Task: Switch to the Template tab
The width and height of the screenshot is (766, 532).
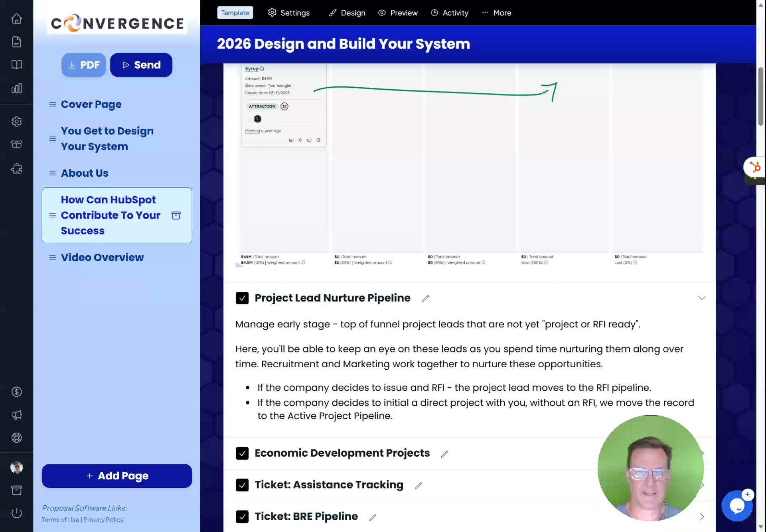Action: 235,13
